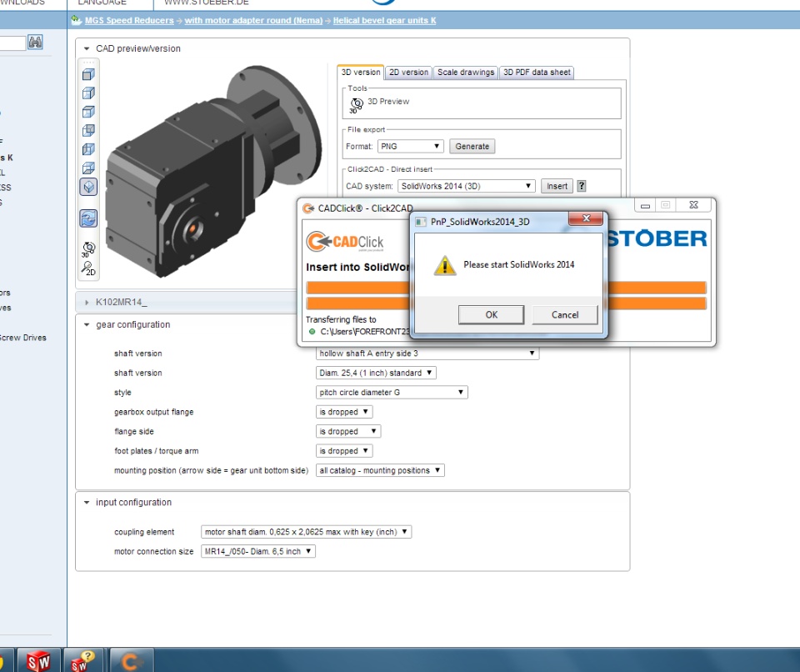Screen dimensions: 800x672
Task: Open SolidWorks help icon in taskbar
Action: pyautogui.click(x=83, y=661)
